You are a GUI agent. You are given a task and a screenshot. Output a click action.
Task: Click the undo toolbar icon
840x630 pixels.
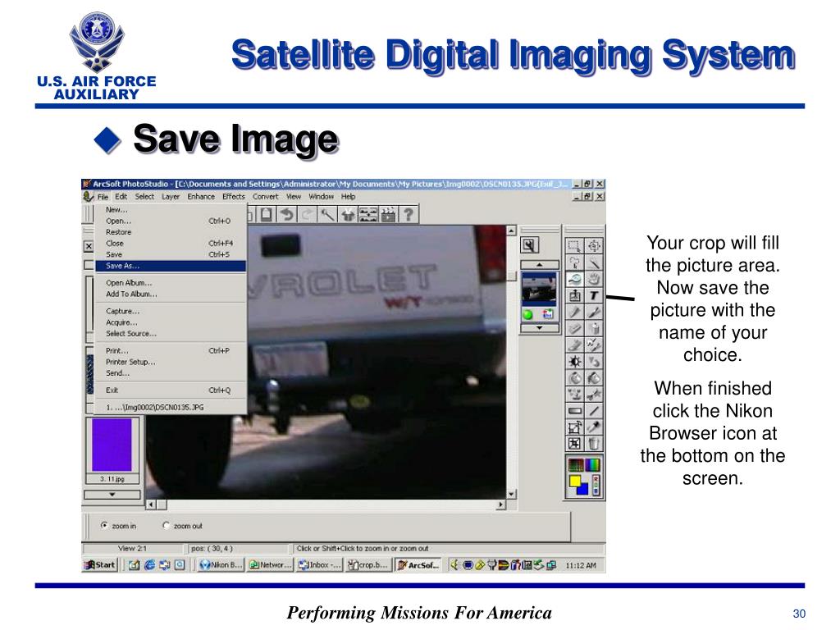point(287,215)
